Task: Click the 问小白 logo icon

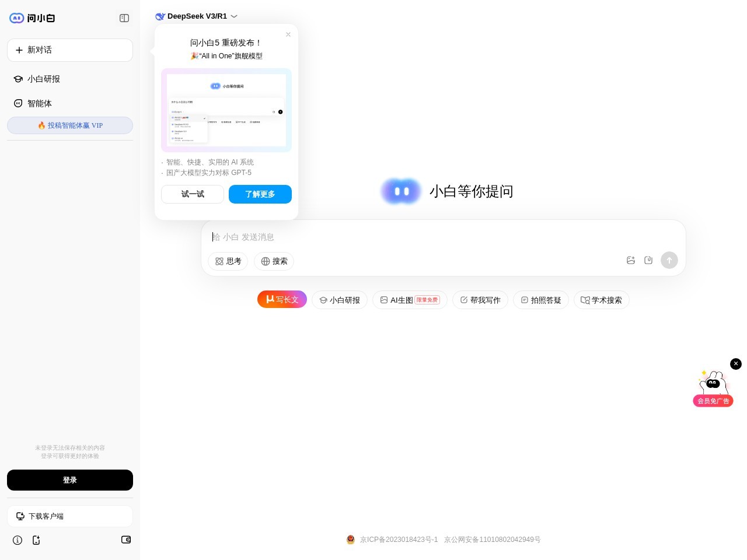Action: click(x=16, y=18)
